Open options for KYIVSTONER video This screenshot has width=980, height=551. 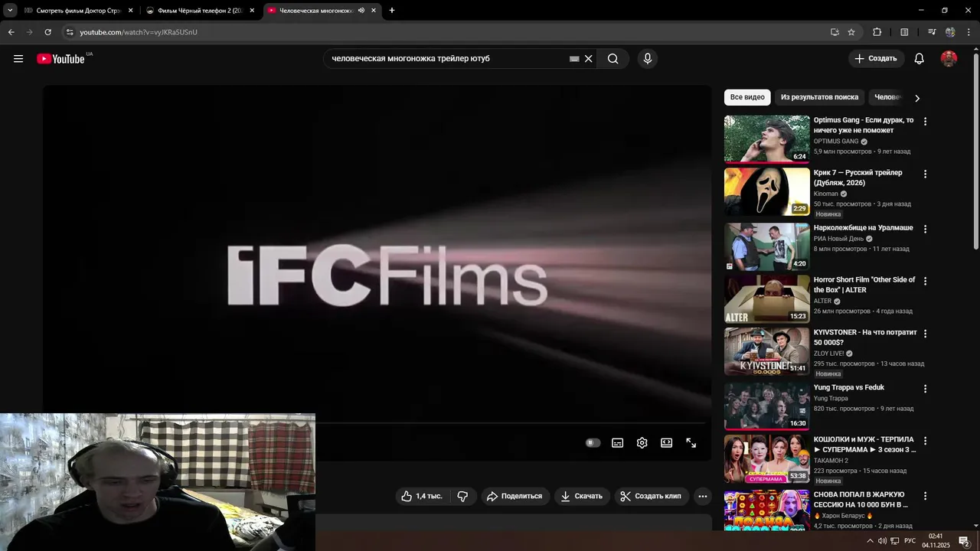tap(925, 334)
